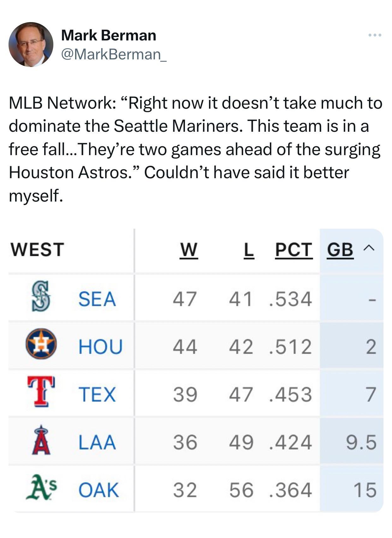Click Mark Berman's profile photo
392x538 pixels.
(x=31, y=44)
